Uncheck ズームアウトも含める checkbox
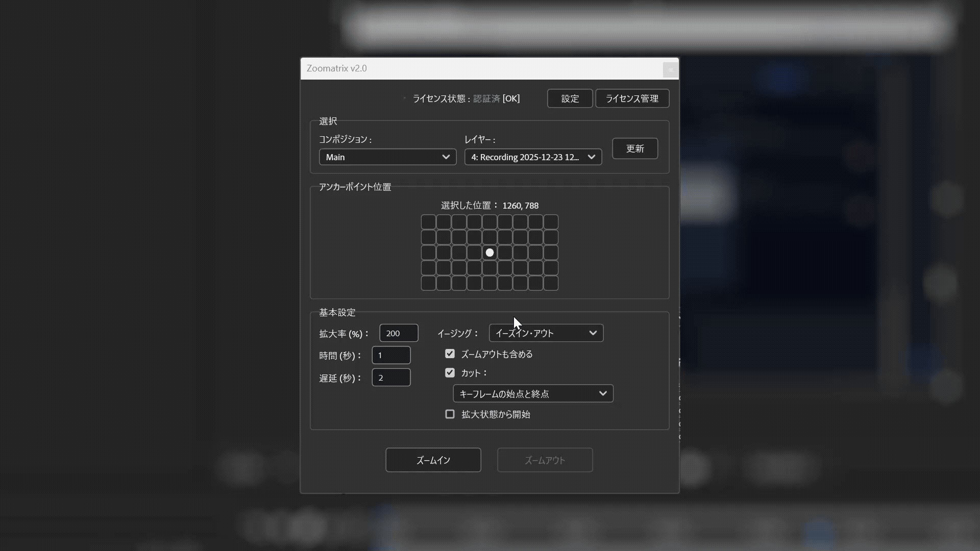The height and width of the screenshot is (551, 980). coord(450,354)
